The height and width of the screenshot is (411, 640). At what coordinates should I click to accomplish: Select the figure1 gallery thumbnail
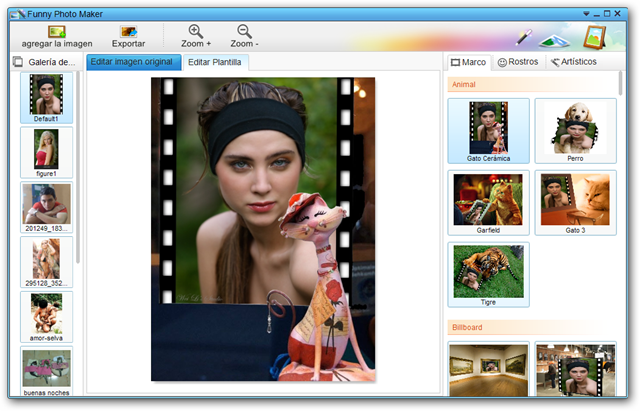pos(47,152)
